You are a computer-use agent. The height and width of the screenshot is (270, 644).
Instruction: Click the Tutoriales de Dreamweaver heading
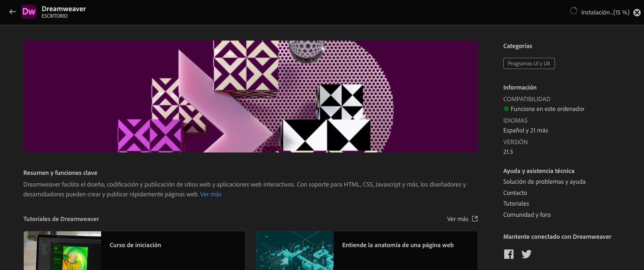click(x=61, y=219)
